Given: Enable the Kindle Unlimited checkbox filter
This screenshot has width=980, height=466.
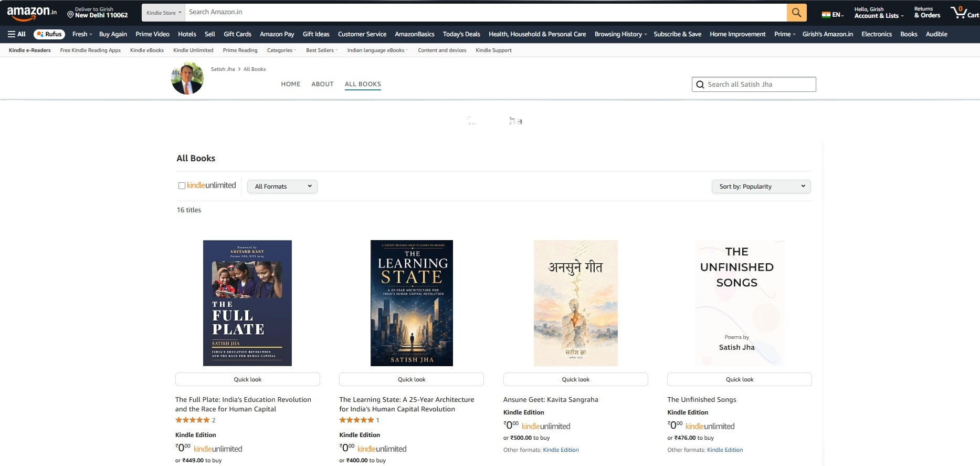Looking at the screenshot, I should tap(182, 185).
